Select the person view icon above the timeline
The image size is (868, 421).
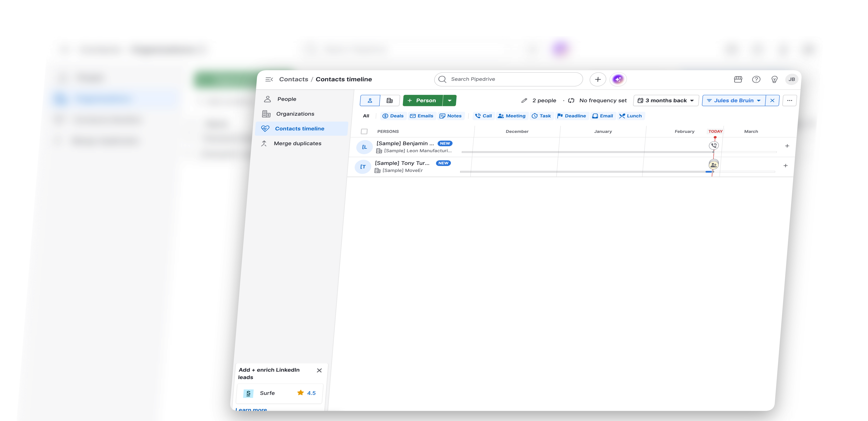click(x=370, y=100)
